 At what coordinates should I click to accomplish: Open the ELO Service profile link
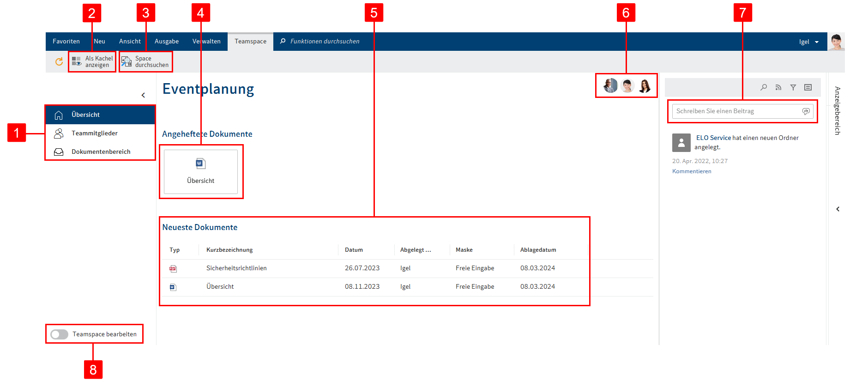[713, 138]
